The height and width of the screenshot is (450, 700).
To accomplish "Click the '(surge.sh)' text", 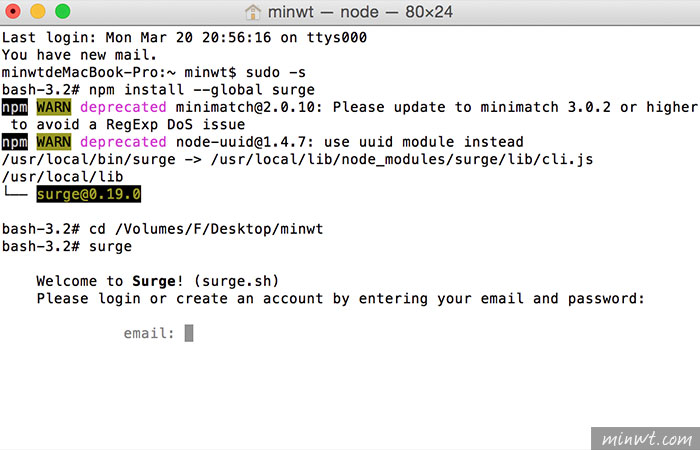I will (237, 281).
